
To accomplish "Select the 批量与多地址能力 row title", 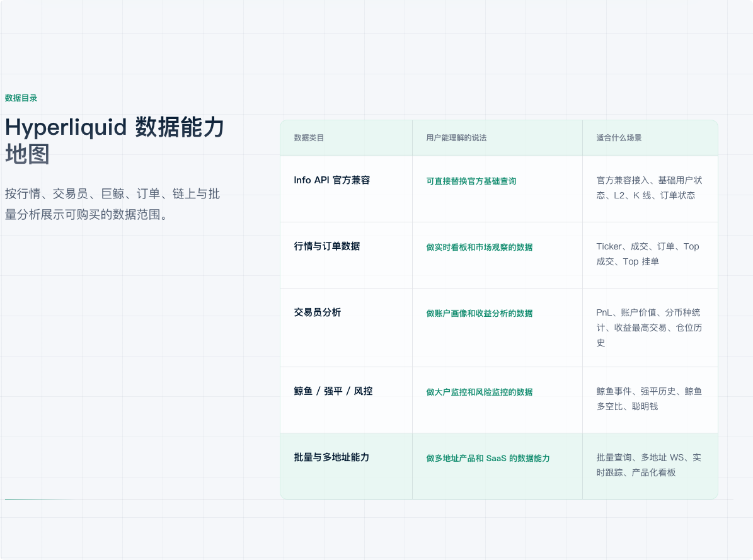I will point(332,458).
